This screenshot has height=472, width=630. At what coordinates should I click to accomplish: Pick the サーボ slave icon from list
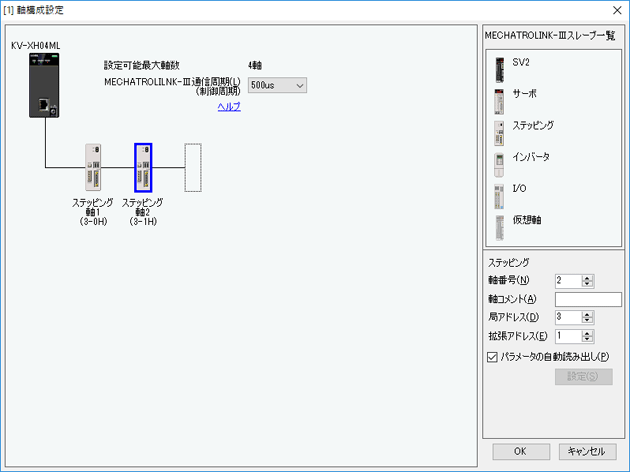tap(499, 102)
